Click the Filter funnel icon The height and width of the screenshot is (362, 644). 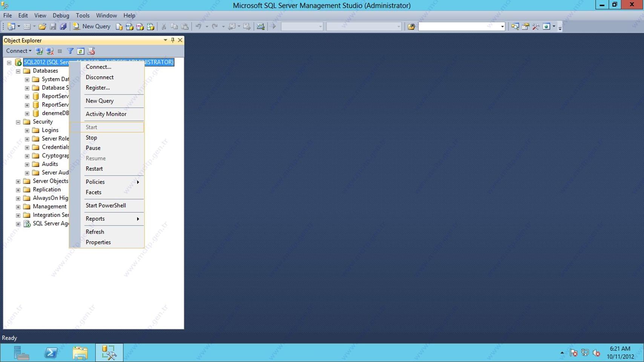[x=70, y=51]
